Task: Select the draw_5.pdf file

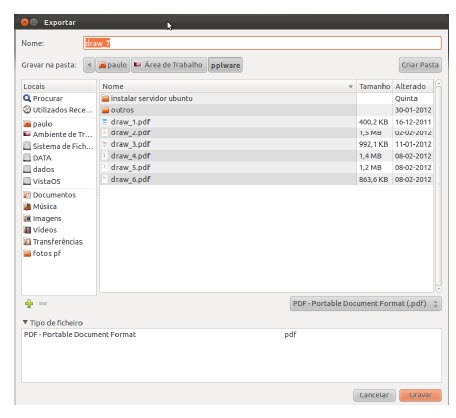Action: click(228, 167)
